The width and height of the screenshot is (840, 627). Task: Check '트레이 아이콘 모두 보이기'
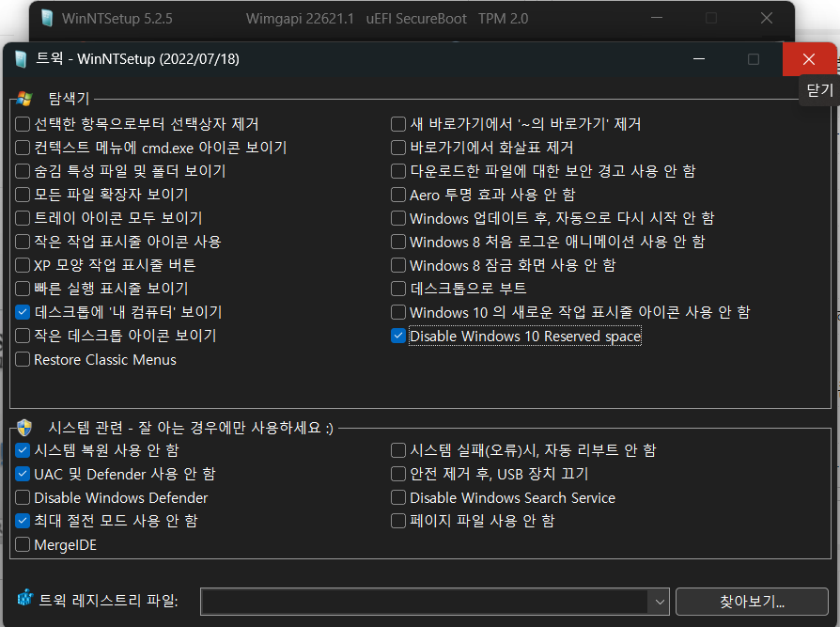pyautogui.click(x=23, y=218)
